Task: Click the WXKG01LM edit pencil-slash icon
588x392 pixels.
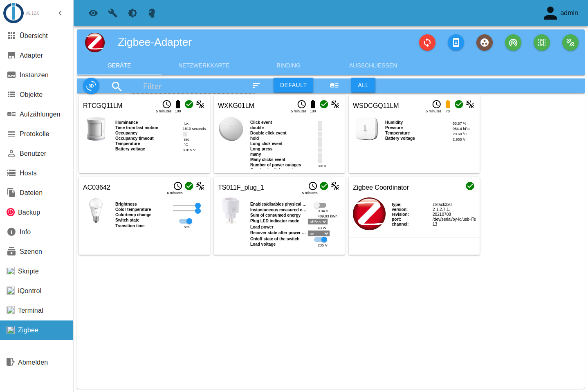Action: 335,104
